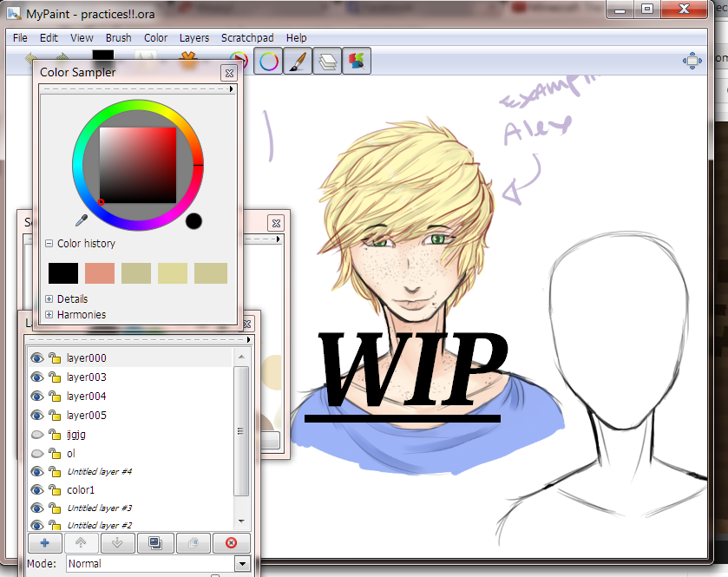Viewport: 728px width, 577px height.
Task: Click Layers panel handle arrow
Action: pos(249,340)
